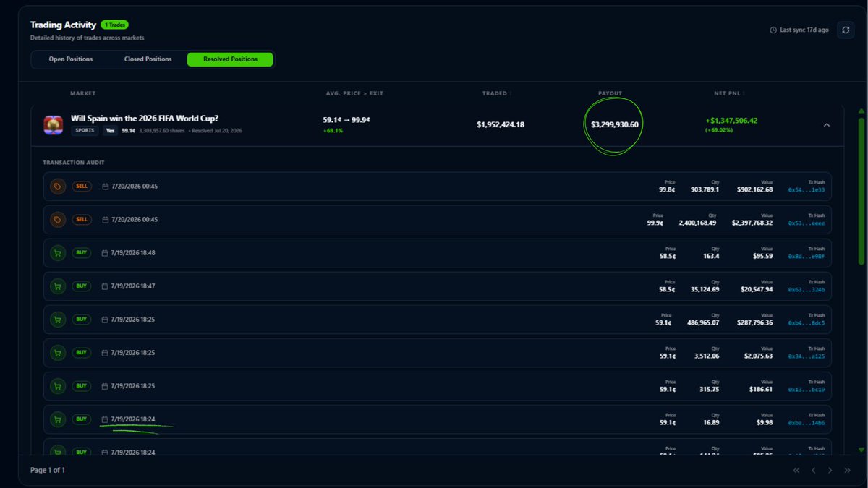The image size is (868, 488).
Task: Click the Page 1 of 1 label
Action: tap(48, 470)
